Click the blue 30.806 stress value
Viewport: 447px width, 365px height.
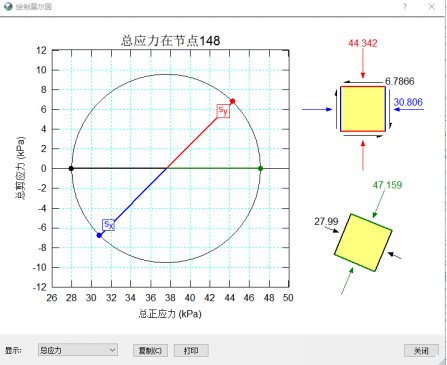point(408,102)
